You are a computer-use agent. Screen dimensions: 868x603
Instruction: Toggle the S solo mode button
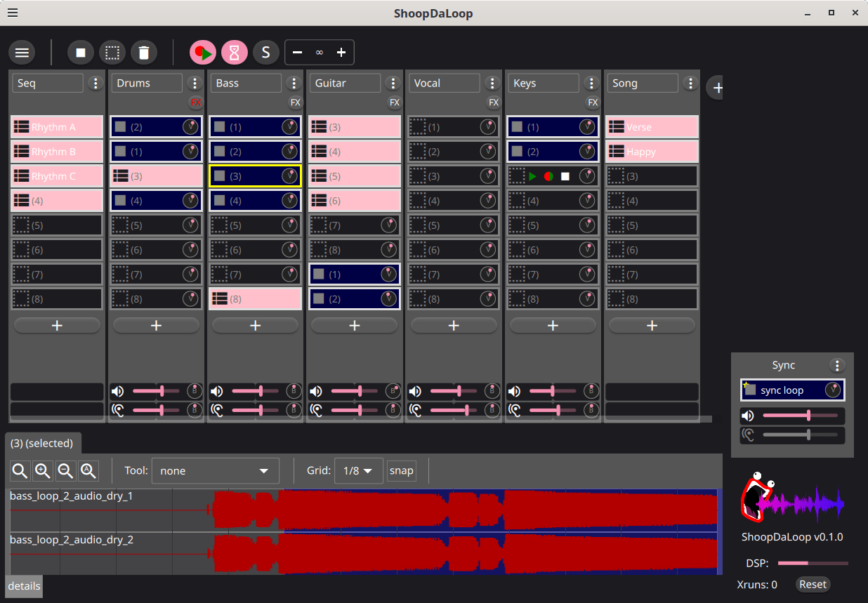265,53
